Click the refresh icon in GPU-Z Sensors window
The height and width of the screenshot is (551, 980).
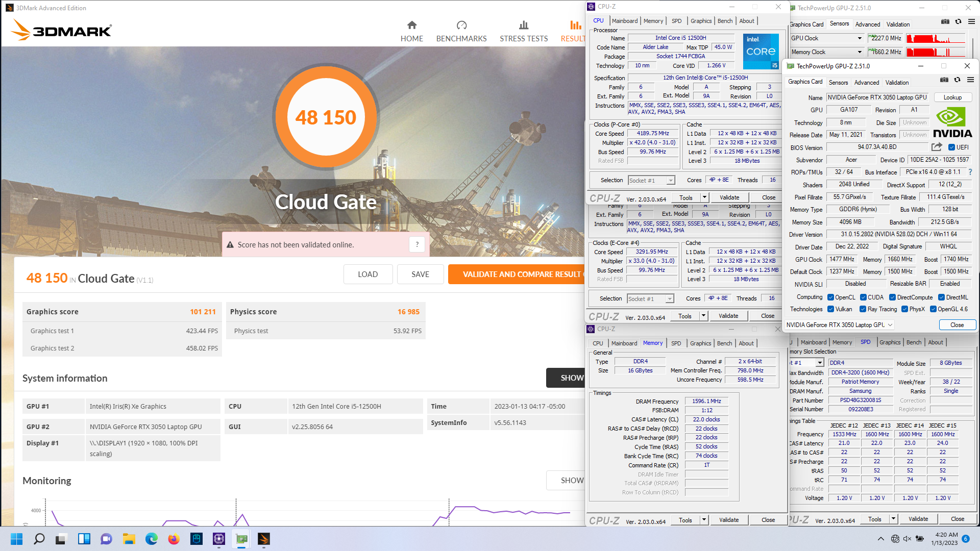[x=958, y=22]
